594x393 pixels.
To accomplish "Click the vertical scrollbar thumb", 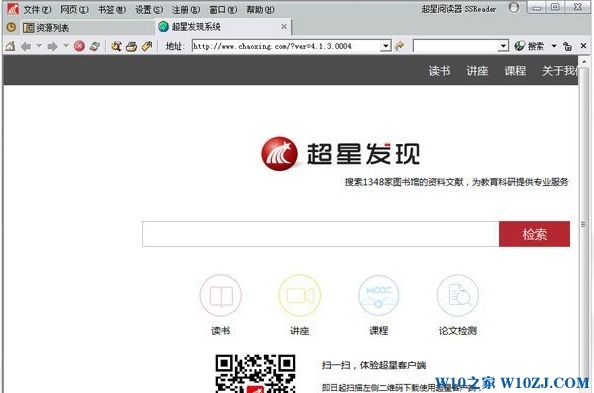I will [584, 225].
